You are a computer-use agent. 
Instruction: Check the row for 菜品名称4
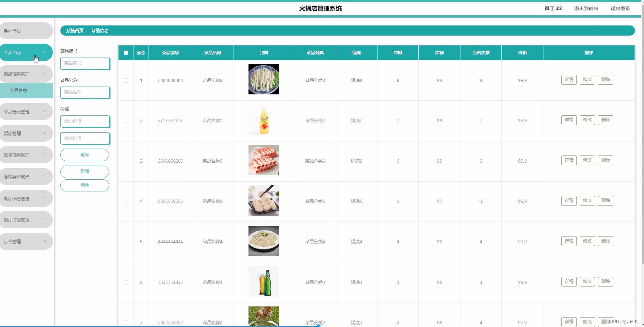coord(126,242)
